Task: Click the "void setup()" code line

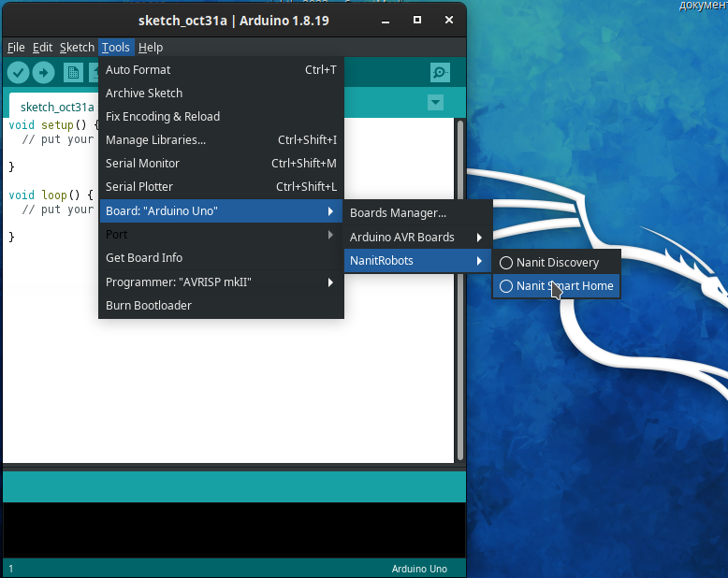Action: (x=48, y=125)
